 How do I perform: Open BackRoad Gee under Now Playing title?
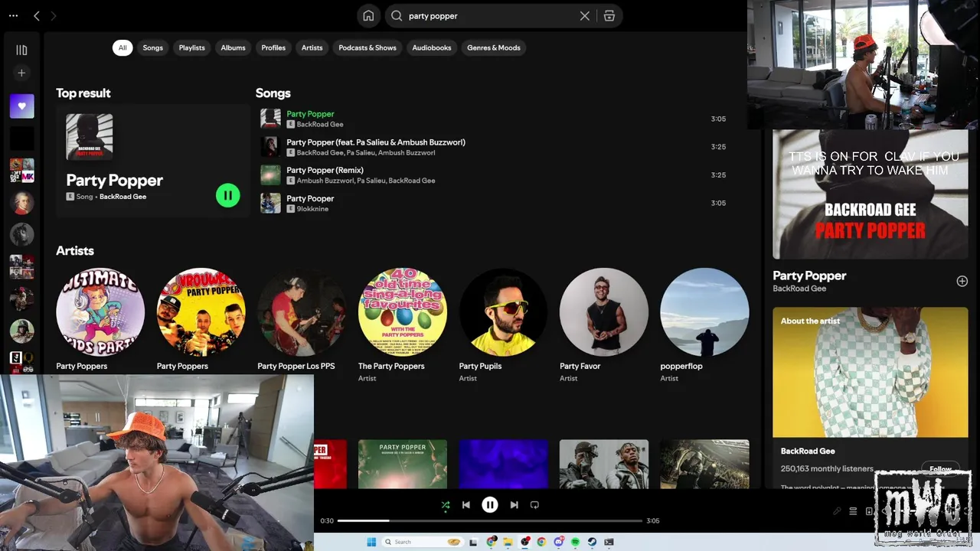[799, 289]
